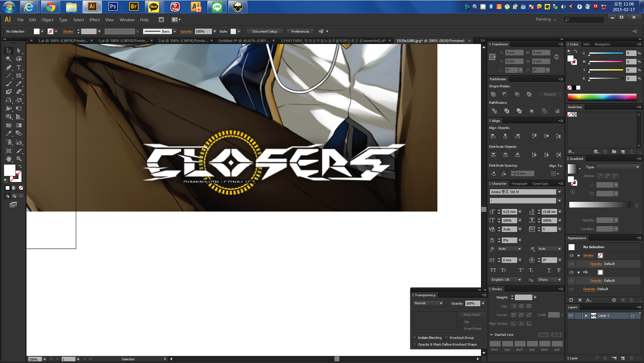This screenshot has width=644, height=363.
Task: Toggle Fill visibility in Appearance panel
Action: coord(572,272)
